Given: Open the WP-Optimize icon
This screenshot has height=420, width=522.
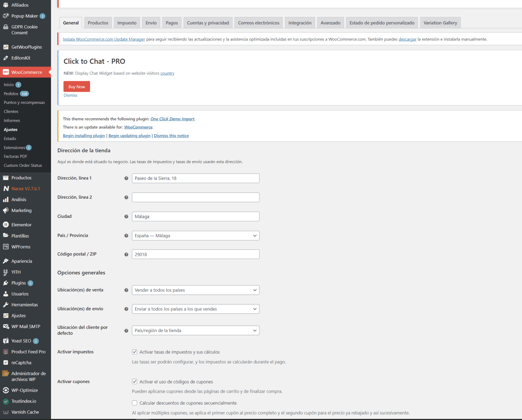Looking at the screenshot, I should pos(6,390).
